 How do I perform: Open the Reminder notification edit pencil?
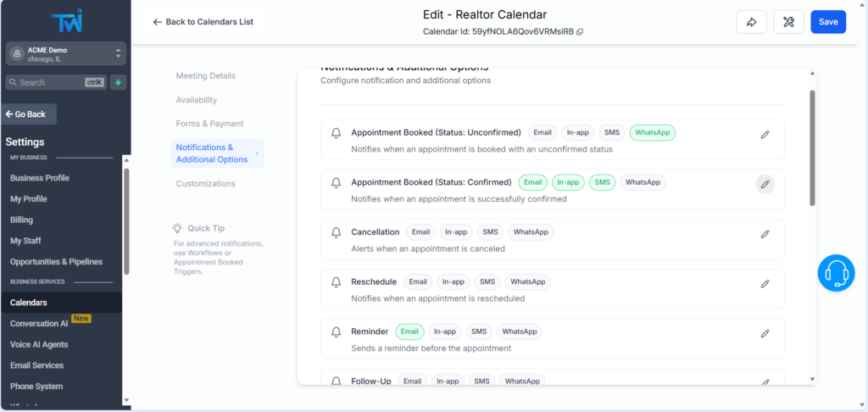point(765,334)
